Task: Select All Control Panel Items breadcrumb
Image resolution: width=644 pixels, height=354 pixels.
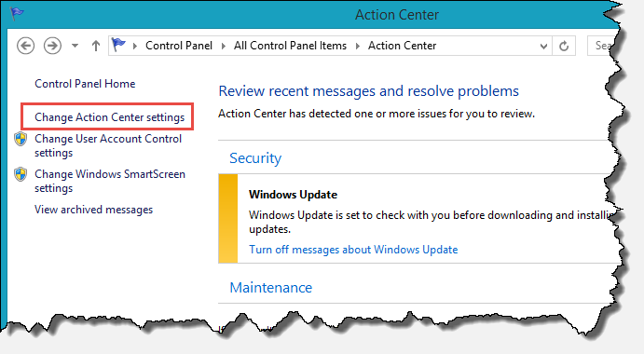Action: 291,46
